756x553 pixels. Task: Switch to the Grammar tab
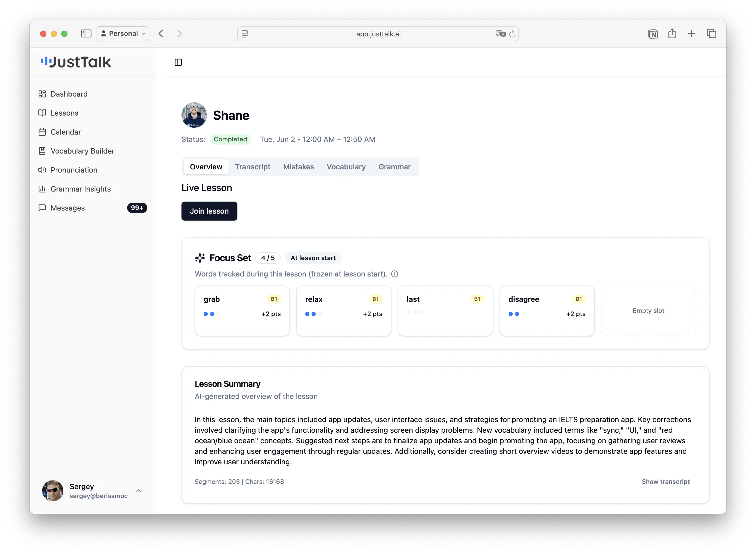click(x=394, y=167)
